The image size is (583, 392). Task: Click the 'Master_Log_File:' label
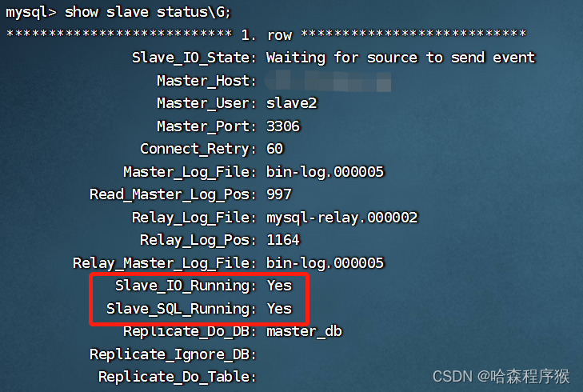point(190,172)
